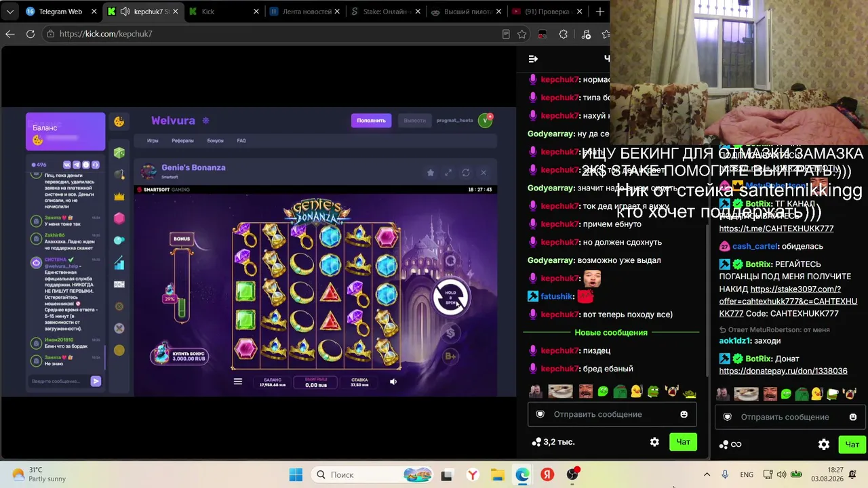
Task: Open Welvura Telegram social link
Action: click(77, 165)
